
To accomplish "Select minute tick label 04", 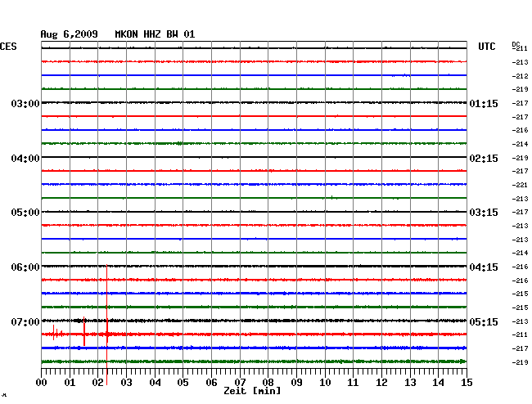I will point(155,383).
